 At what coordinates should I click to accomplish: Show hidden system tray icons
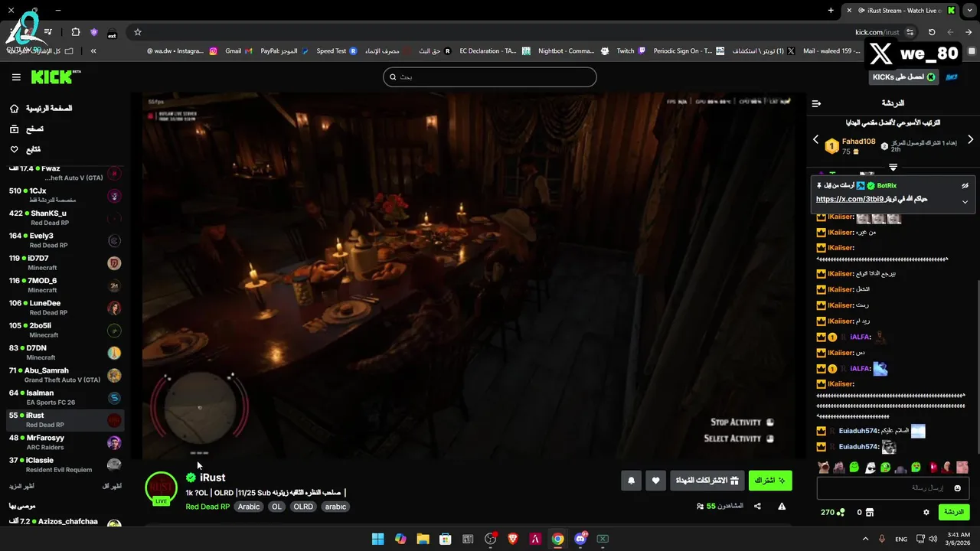coord(865,539)
